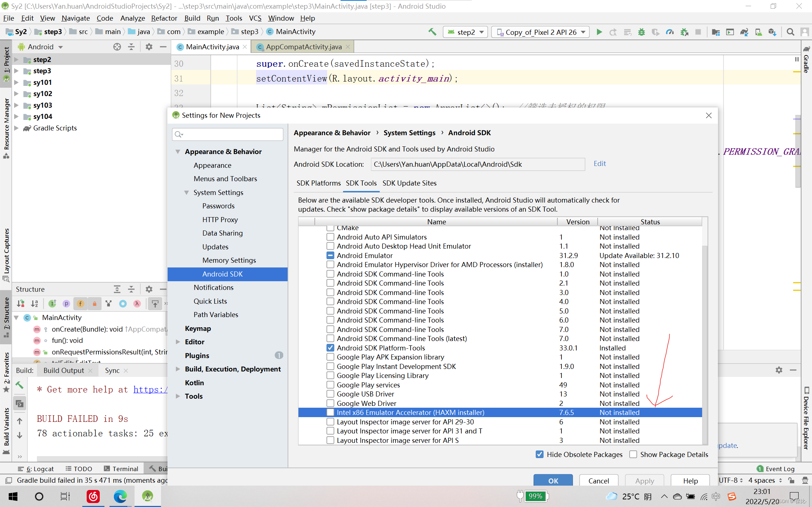Click the Build Output horizontal scrollbar
The image size is (812, 507).
(x=102, y=458)
